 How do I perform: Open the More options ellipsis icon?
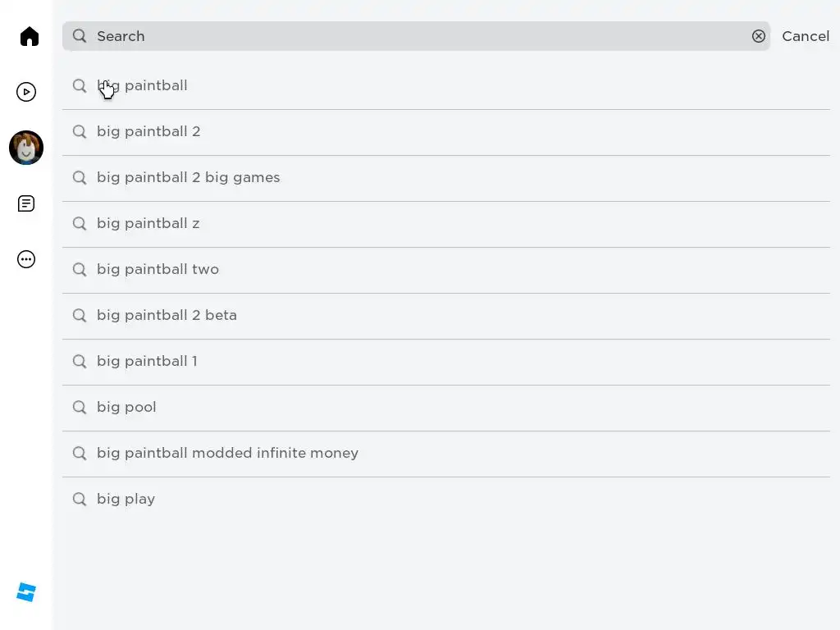point(26,259)
